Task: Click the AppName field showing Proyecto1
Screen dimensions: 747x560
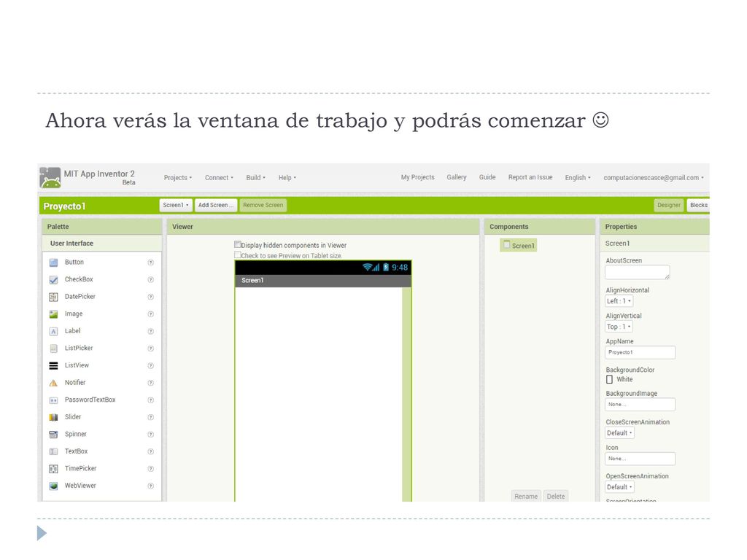Action: pos(640,352)
